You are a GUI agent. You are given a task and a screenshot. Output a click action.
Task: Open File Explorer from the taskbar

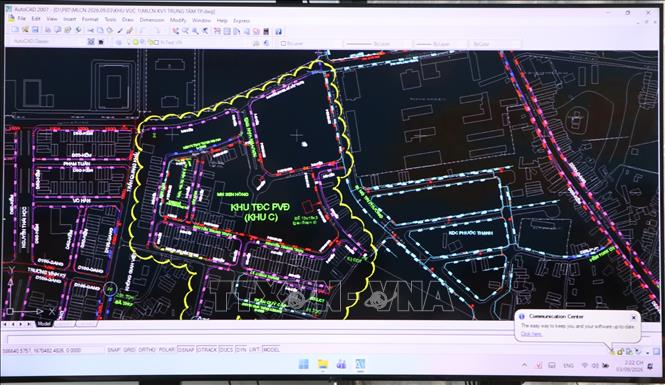tap(323, 364)
